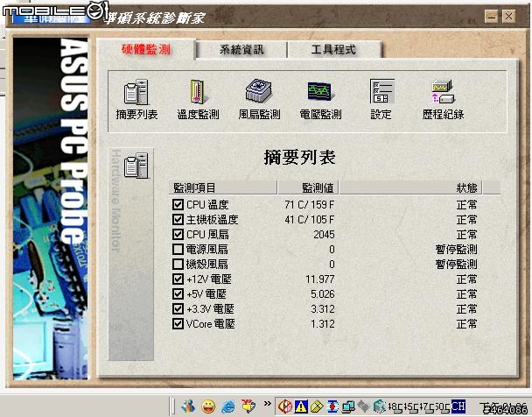Click the teal cube tray icon
This screenshot has width=532, height=417.
click(x=380, y=406)
